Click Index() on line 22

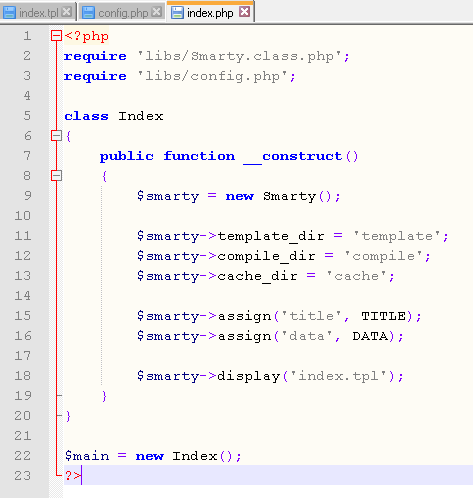[202, 456]
